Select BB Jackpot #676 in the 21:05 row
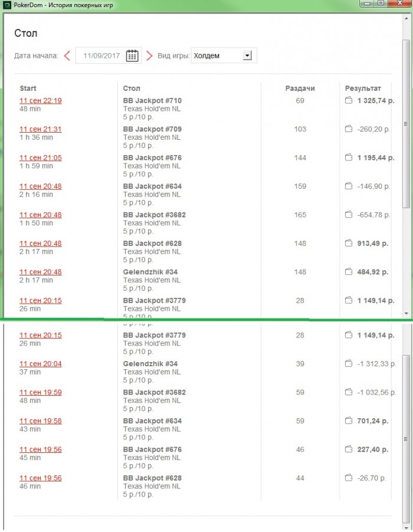Image resolution: width=413 pixels, height=532 pixels. [x=152, y=157]
